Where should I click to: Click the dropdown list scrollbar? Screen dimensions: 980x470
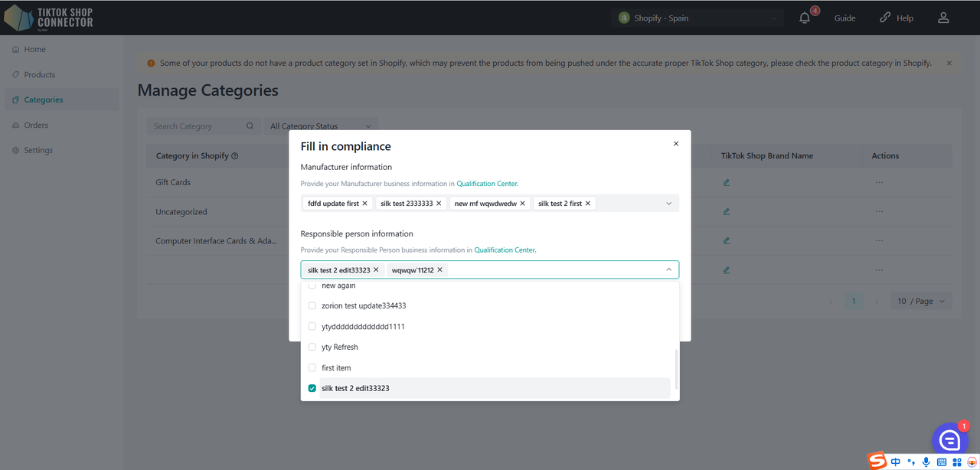pos(675,370)
